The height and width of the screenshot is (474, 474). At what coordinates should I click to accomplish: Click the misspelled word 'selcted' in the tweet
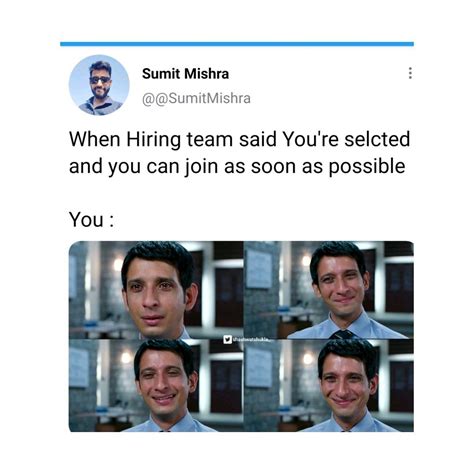(377, 139)
